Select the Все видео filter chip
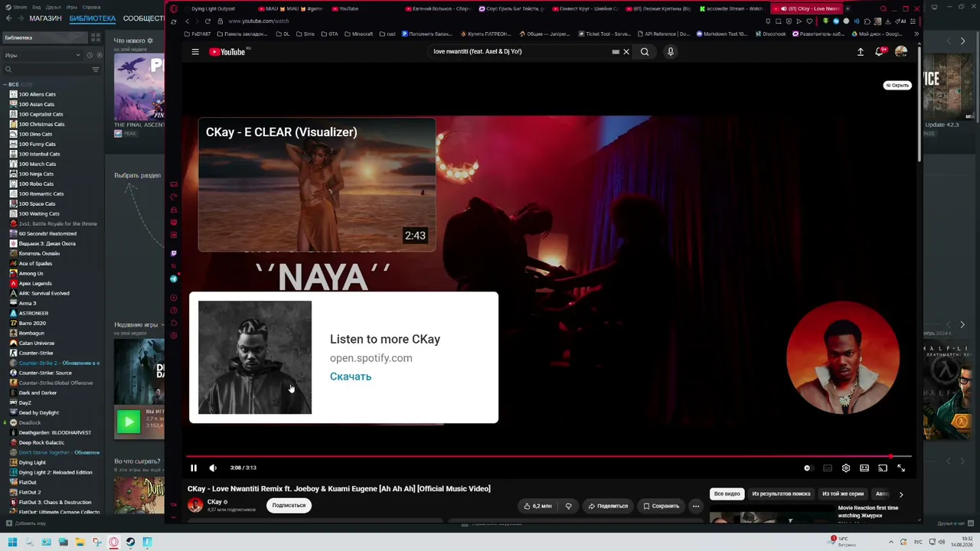 727,494
